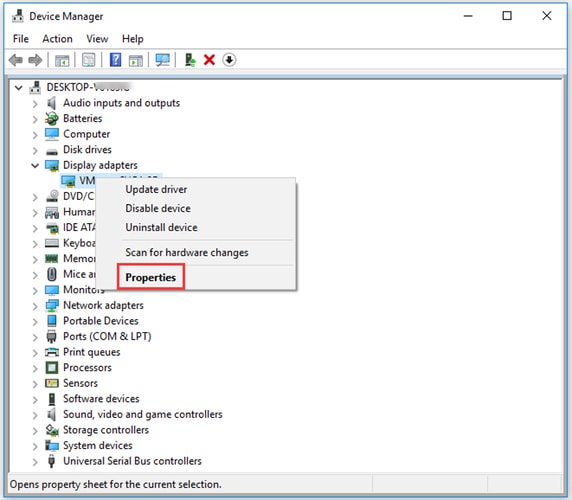The height and width of the screenshot is (500, 572).
Task: Click the show/hide console tree icon
Action: tap(62, 60)
